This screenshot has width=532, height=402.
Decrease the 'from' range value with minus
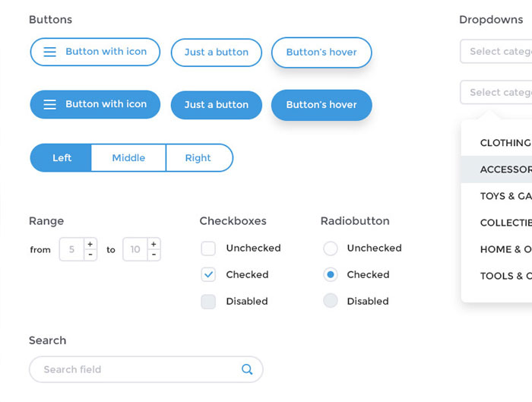click(x=90, y=255)
